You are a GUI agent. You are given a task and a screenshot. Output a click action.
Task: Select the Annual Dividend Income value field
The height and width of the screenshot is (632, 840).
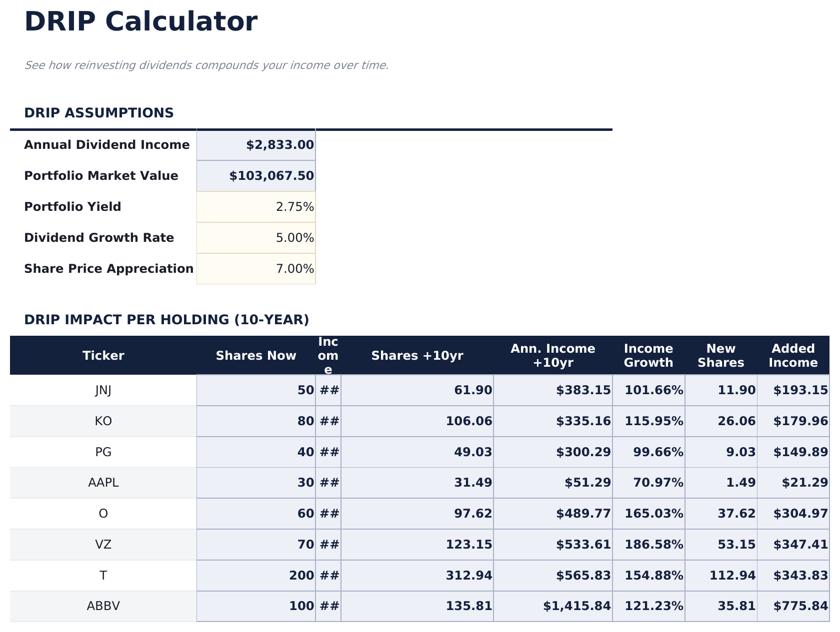pos(256,145)
